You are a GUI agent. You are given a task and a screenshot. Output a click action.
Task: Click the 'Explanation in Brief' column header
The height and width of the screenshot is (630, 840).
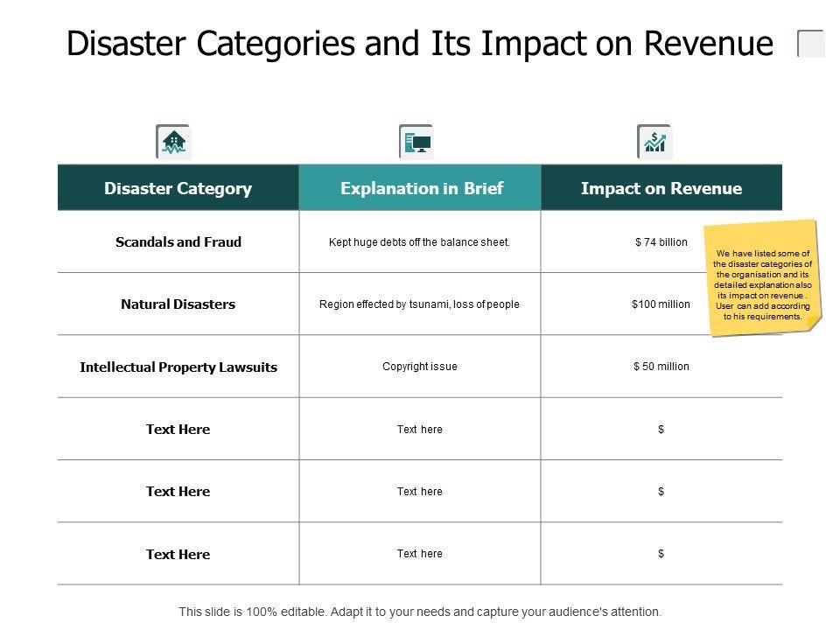(420, 187)
